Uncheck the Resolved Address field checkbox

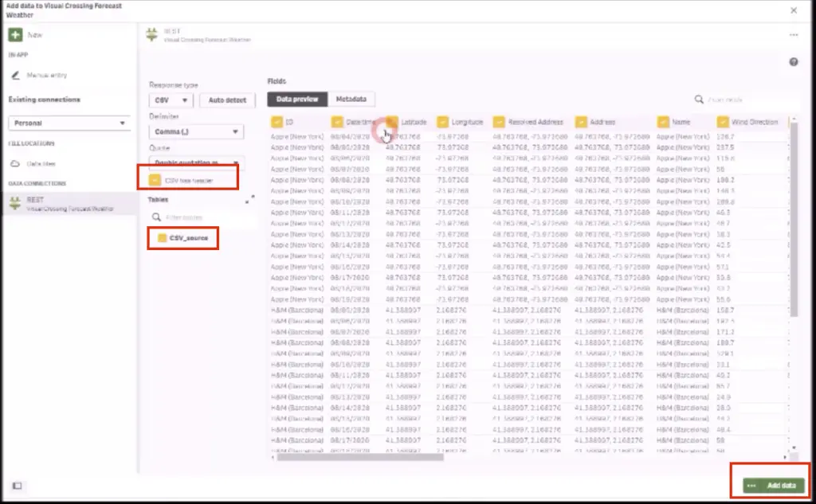coord(499,122)
